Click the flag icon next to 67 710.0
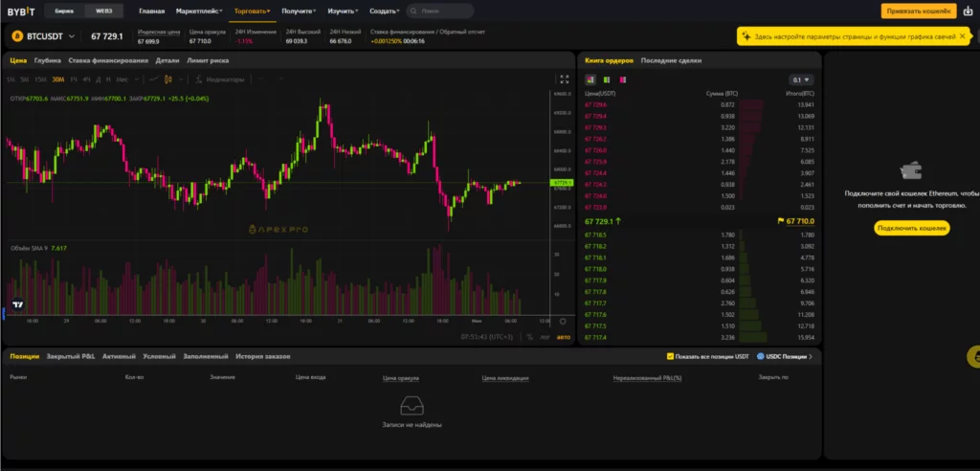 coord(781,221)
